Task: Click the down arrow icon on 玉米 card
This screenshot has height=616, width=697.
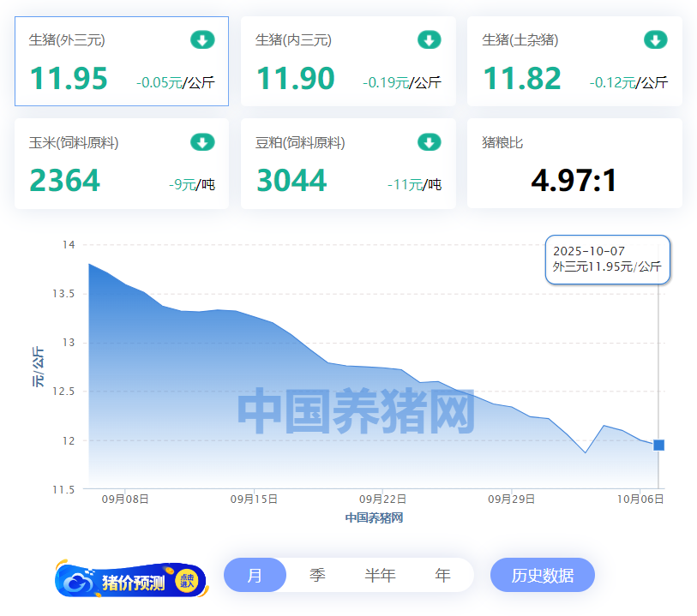Action: coord(202,142)
